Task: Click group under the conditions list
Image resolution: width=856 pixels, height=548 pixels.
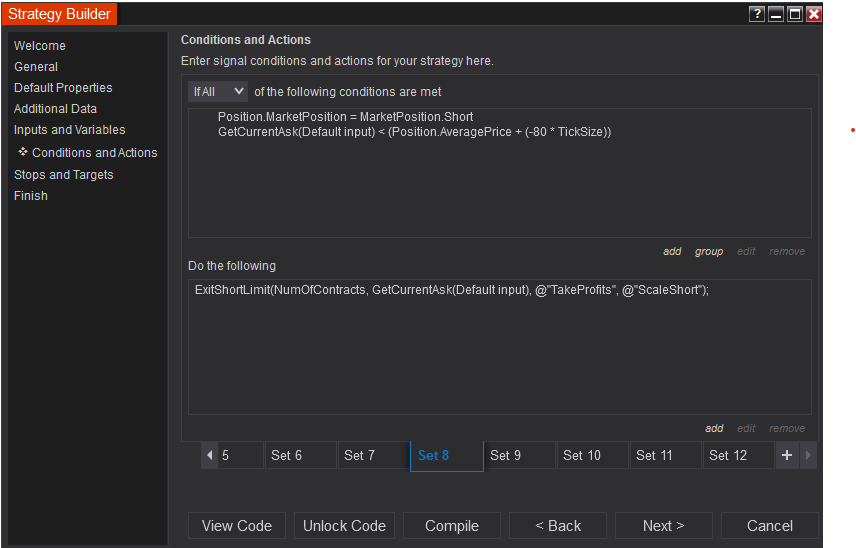Action: pos(709,251)
